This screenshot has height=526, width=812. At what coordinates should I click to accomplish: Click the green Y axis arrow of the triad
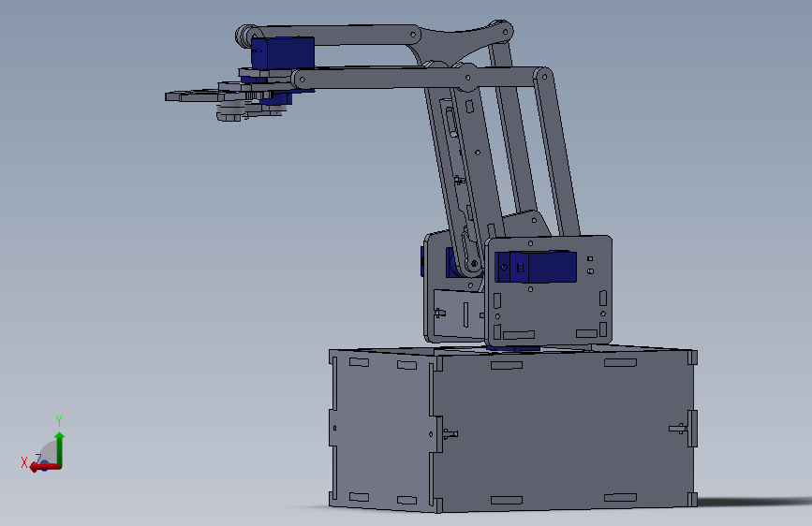tap(60, 449)
